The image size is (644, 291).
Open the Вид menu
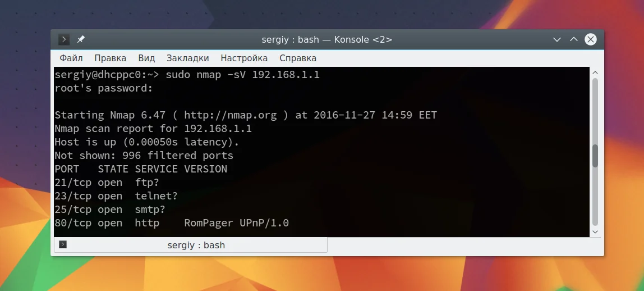tap(146, 58)
